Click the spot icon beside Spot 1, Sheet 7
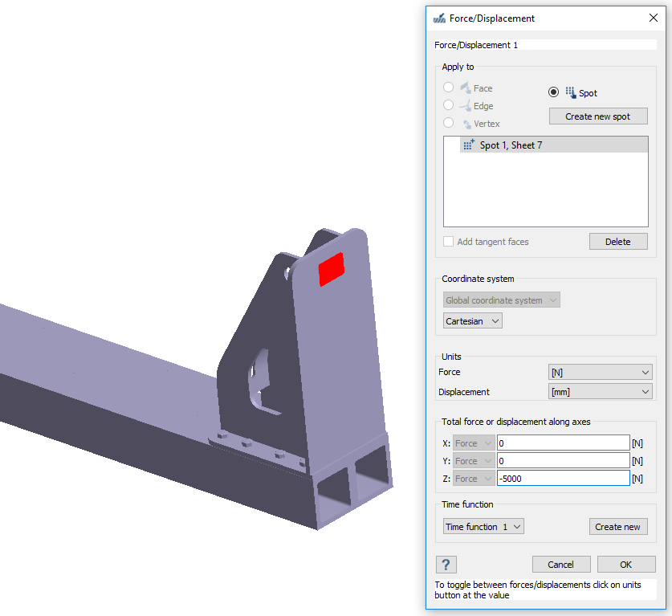672x616 pixels. point(468,145)
